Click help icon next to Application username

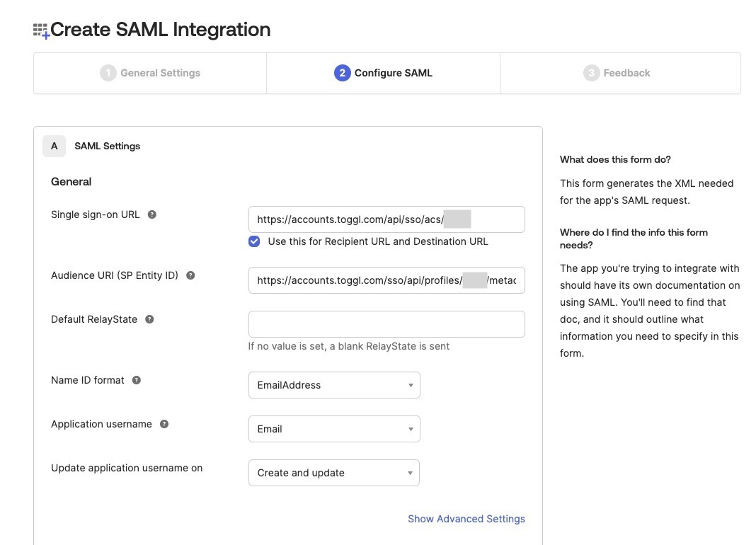click(164, 424)
